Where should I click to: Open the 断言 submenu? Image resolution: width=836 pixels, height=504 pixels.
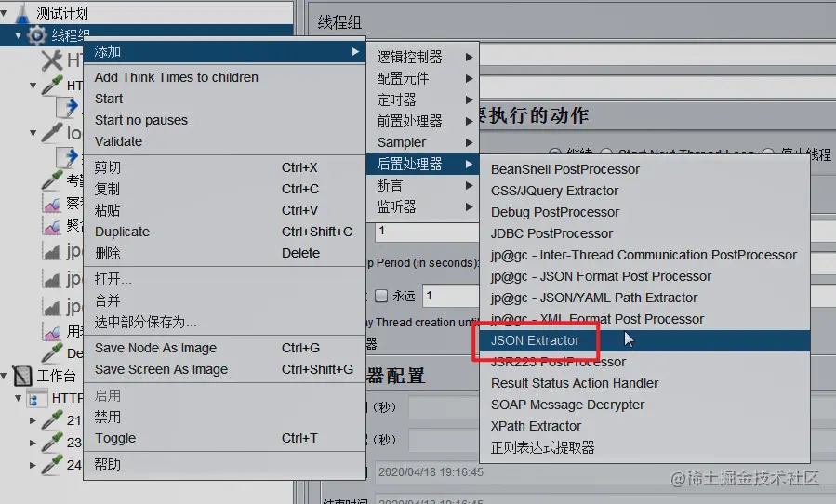coord(423,185)
